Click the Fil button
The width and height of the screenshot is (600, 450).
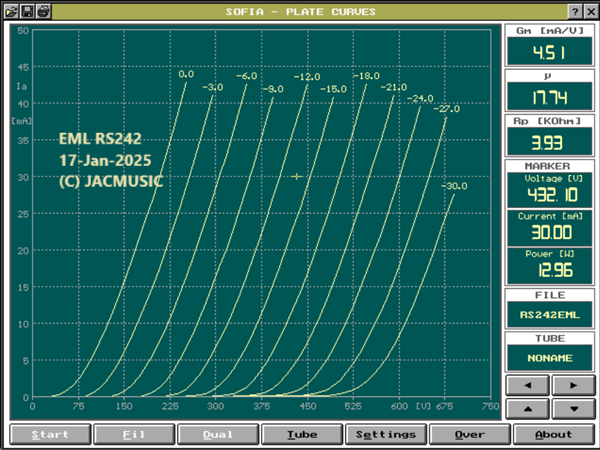(134, 434)
